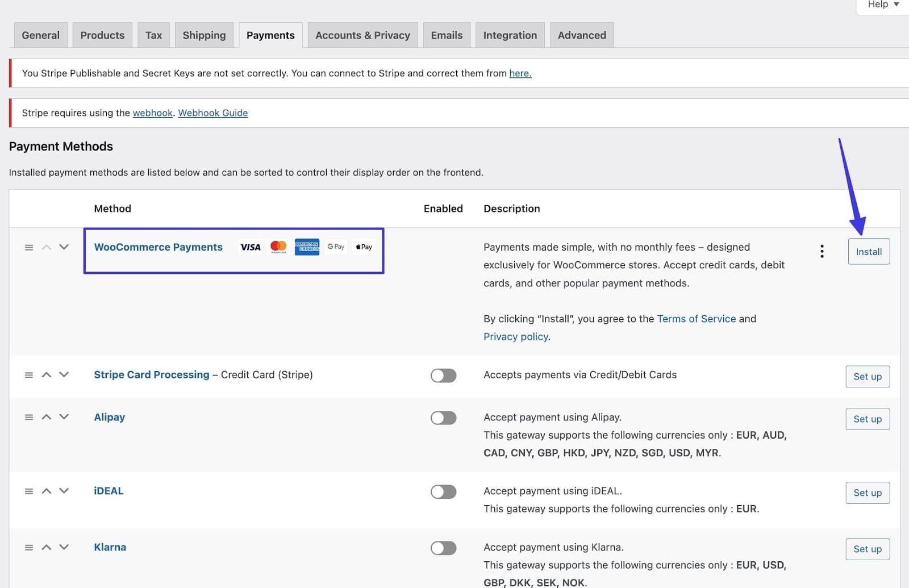
Task: Toggle Alipay payments on
Action: coord(443,418)
